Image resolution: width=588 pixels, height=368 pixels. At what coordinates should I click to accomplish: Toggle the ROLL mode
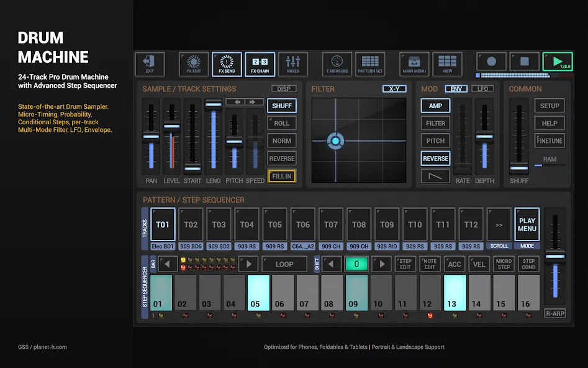[282, 123]
